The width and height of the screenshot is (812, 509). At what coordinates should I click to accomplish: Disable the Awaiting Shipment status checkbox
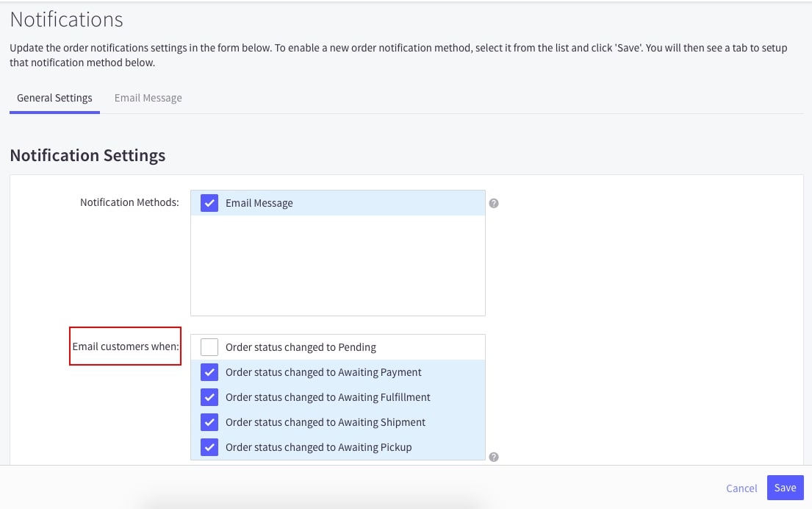point(209,422)
